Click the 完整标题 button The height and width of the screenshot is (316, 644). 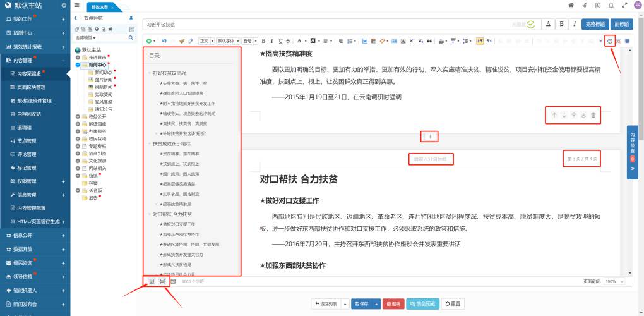(x=595, y=24)
